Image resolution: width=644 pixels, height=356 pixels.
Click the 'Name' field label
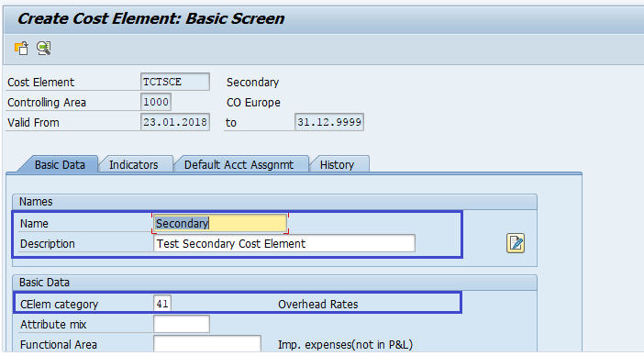point(34,223)
